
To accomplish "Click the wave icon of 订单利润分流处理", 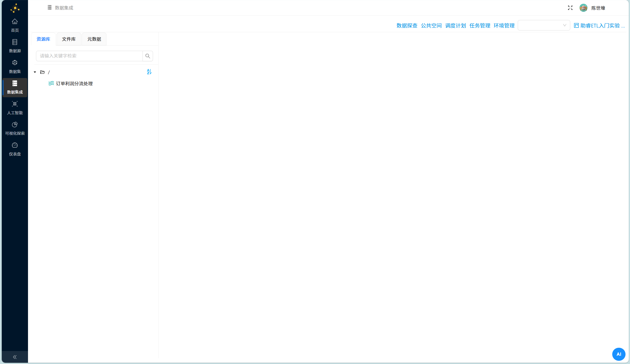I will click(51, 83).
